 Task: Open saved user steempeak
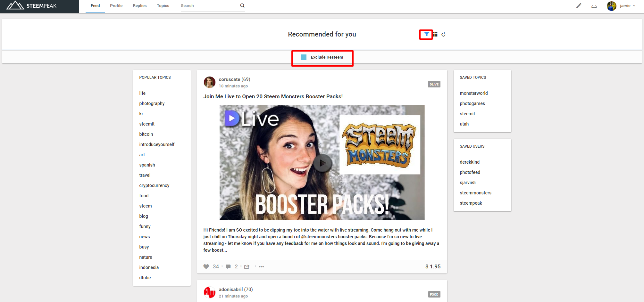(471, 203)
